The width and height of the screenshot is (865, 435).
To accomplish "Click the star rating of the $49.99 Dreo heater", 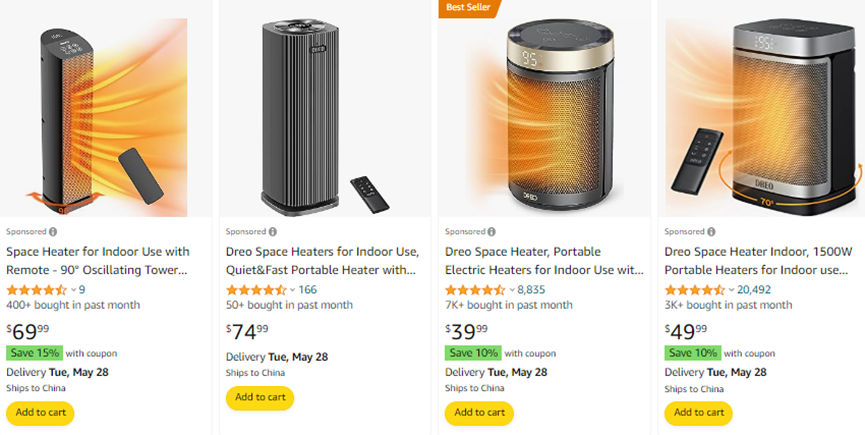I will tap(695, 290).
